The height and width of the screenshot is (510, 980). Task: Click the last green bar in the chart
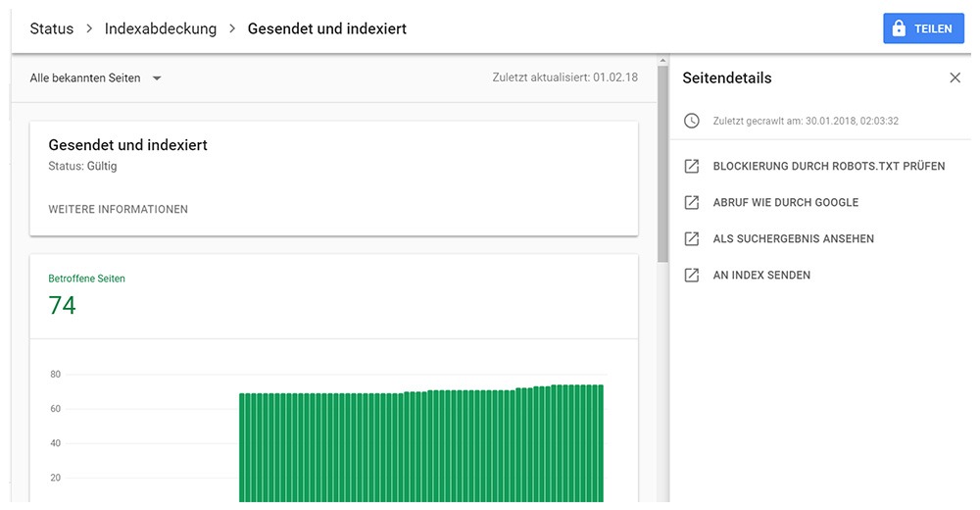(601, 443)
